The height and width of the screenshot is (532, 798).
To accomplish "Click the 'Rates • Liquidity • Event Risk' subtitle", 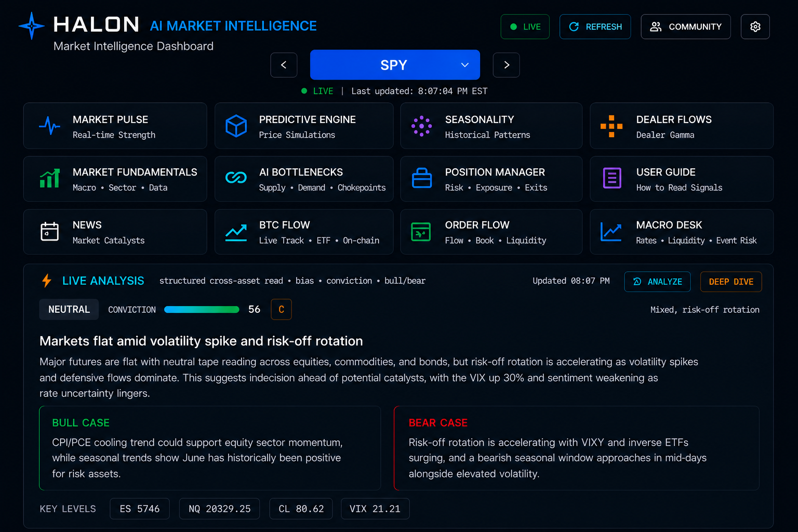I will (696, 241).
